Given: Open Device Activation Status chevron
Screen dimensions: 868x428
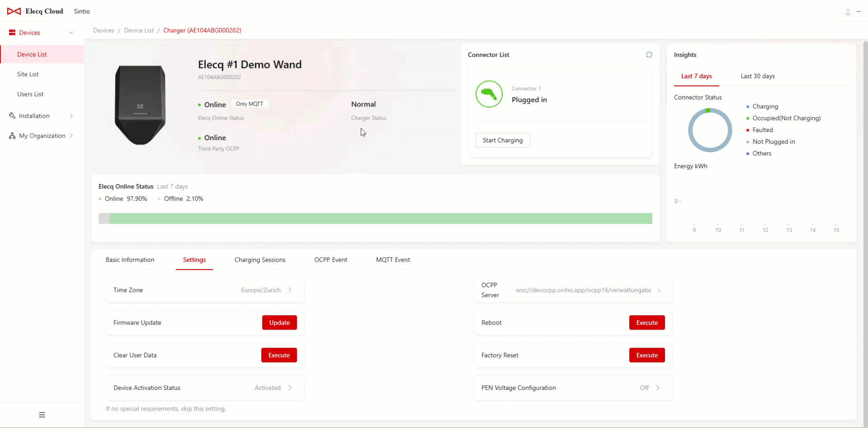Looking at the screenshot, I should click(x=290, y=388).
